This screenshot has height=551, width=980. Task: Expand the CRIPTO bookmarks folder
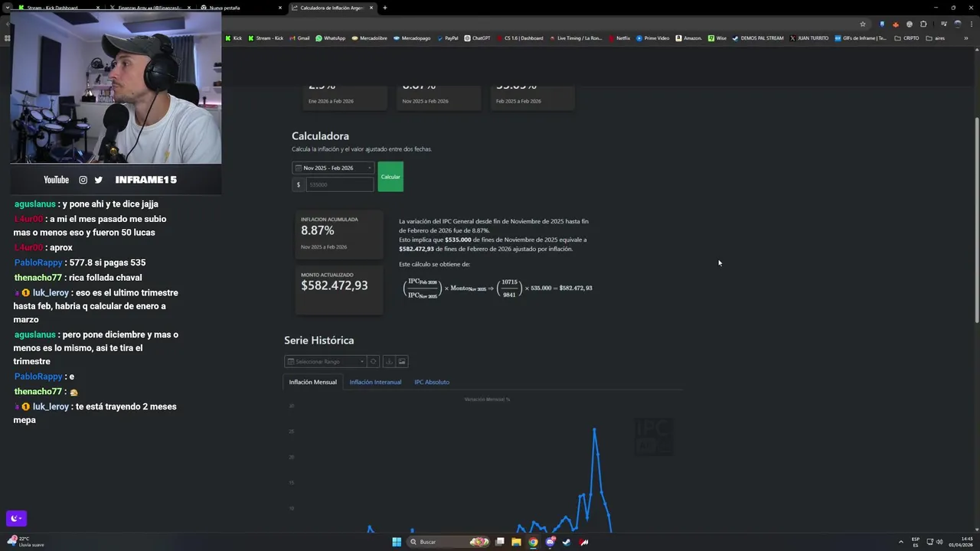pyautogui.click(x=906, y=37)
